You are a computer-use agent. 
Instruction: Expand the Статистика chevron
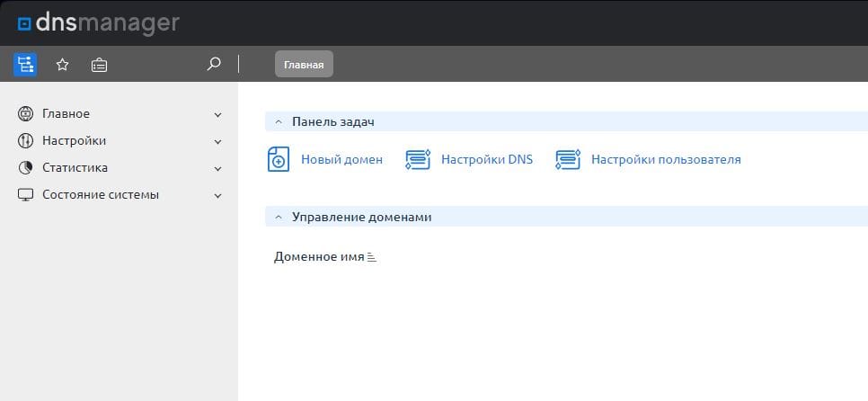click(218, 169)
